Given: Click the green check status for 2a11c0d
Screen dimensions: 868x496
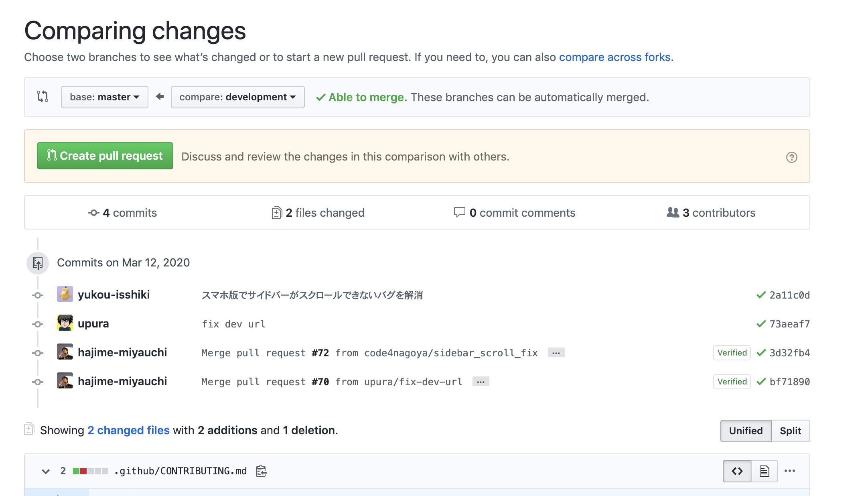Looking at the screenshot, I should 761,295.
